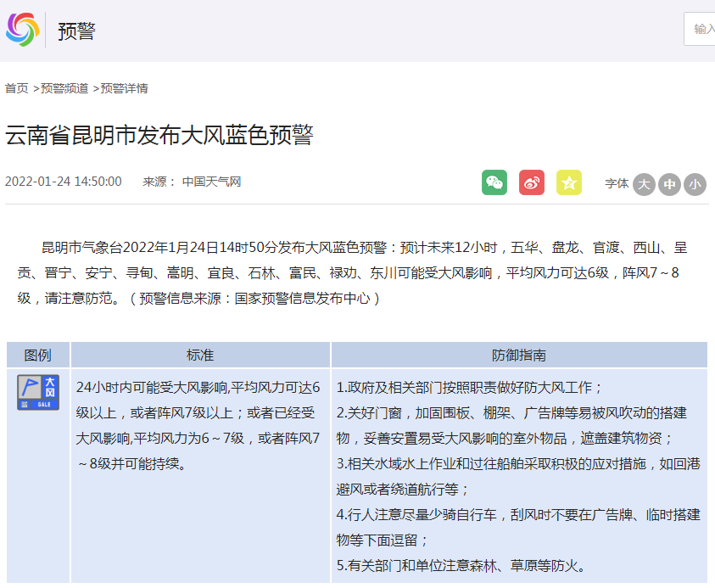Click the 标准 table header
Screen dimensions: 715x588
(x=199, y=354)
